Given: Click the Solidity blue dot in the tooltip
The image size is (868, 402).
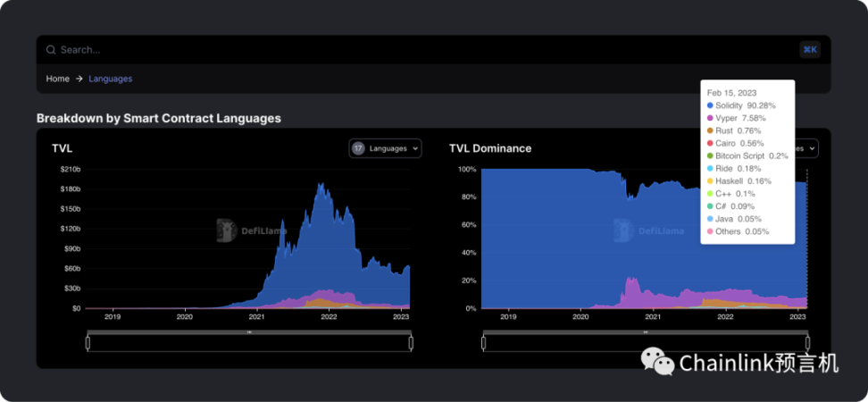Looking at the screenshot, I should (710, 105).
